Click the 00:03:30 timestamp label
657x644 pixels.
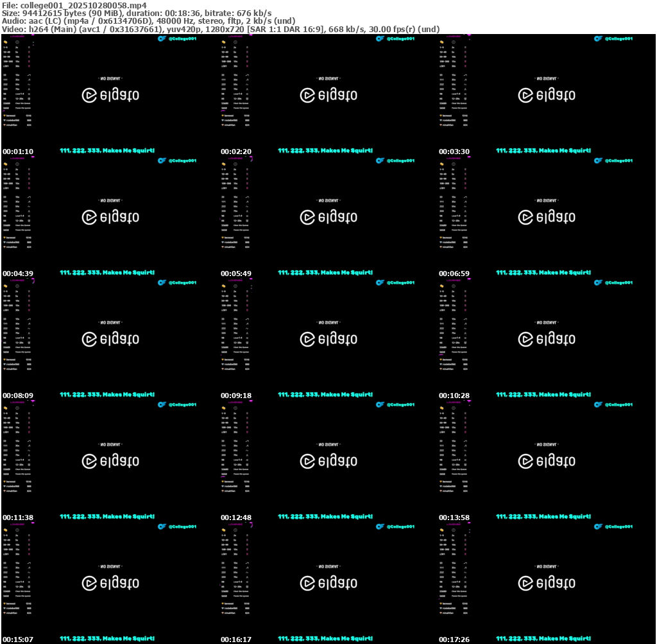454,152
